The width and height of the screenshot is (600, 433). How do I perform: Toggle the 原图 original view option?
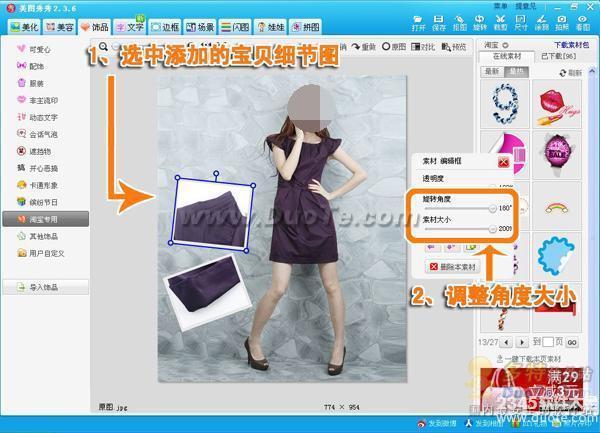(x=394, y=47)
